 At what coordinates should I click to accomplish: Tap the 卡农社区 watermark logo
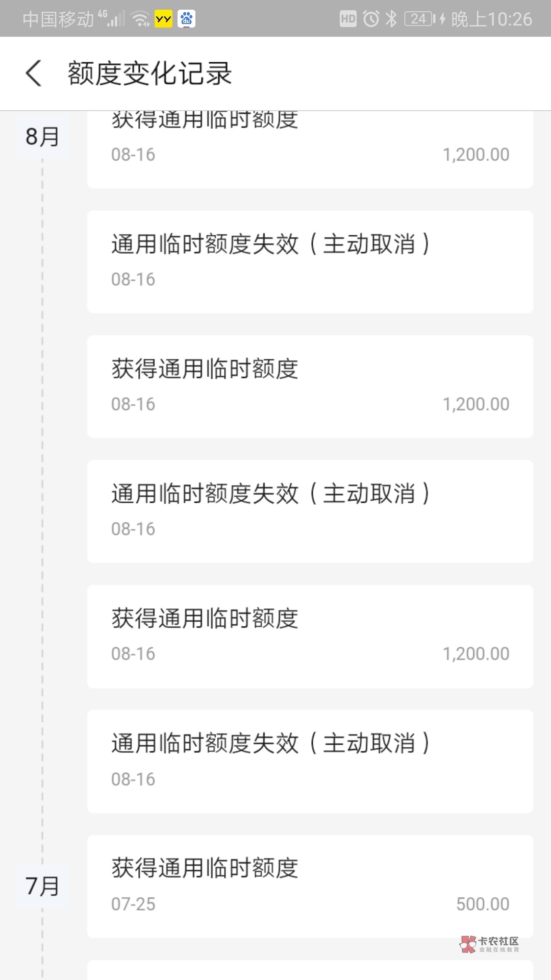[x=489, y=944]
